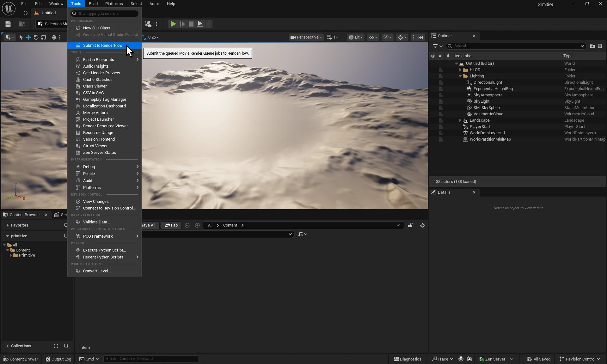The width and height of the screenshot is (607, 364).
Task: Select the scale tool icon
Action: tap(44, 37)
